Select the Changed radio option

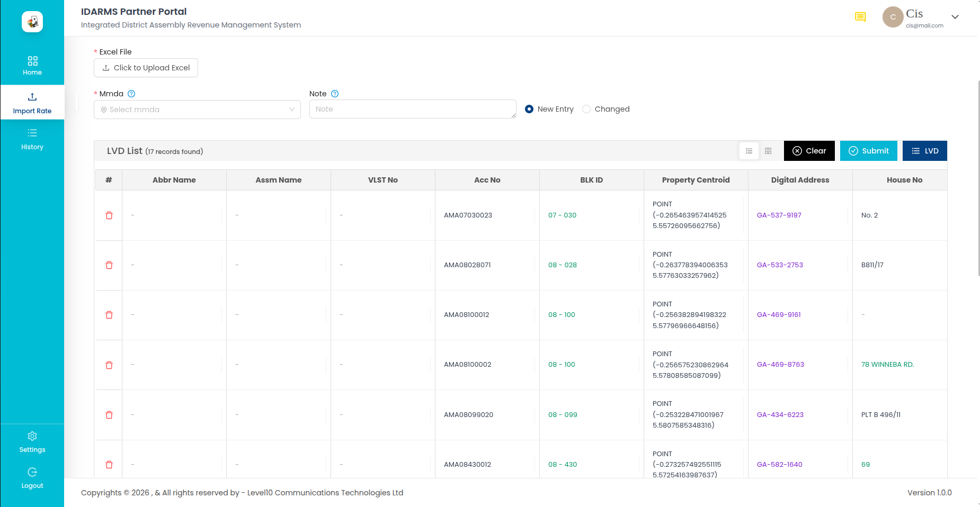tap(586, 109)
